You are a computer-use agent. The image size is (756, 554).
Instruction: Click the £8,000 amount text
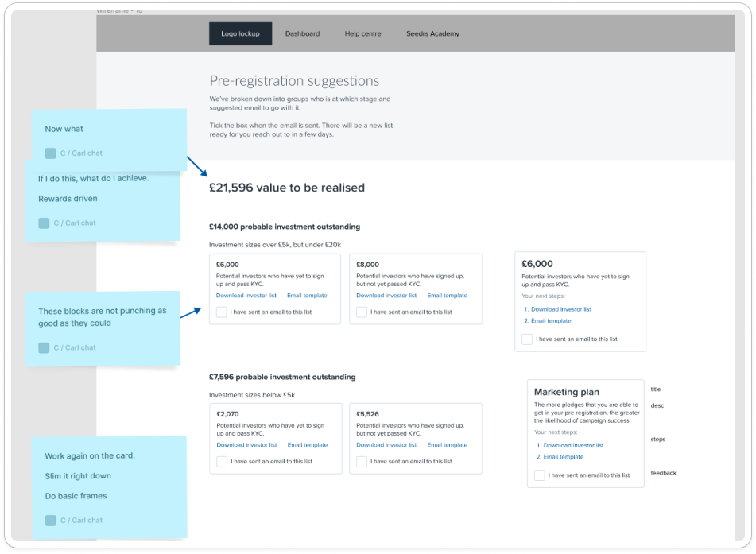[367, 265]
